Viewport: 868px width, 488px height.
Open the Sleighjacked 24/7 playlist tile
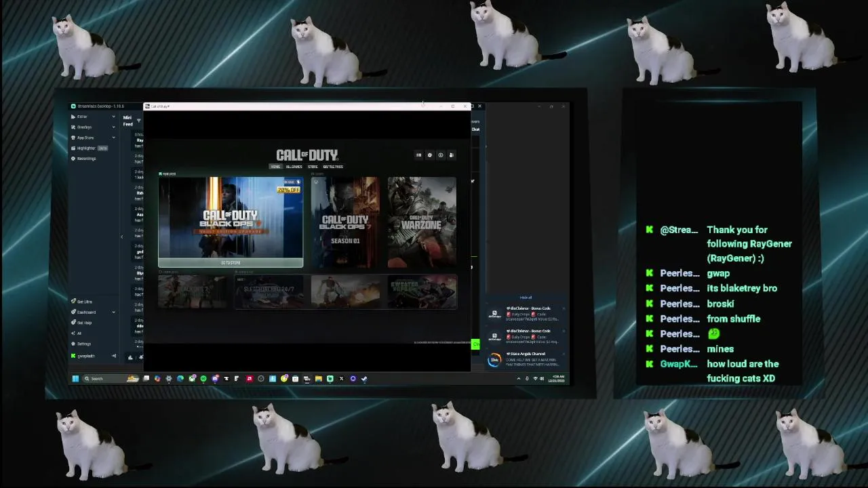[x=269, y=291]
